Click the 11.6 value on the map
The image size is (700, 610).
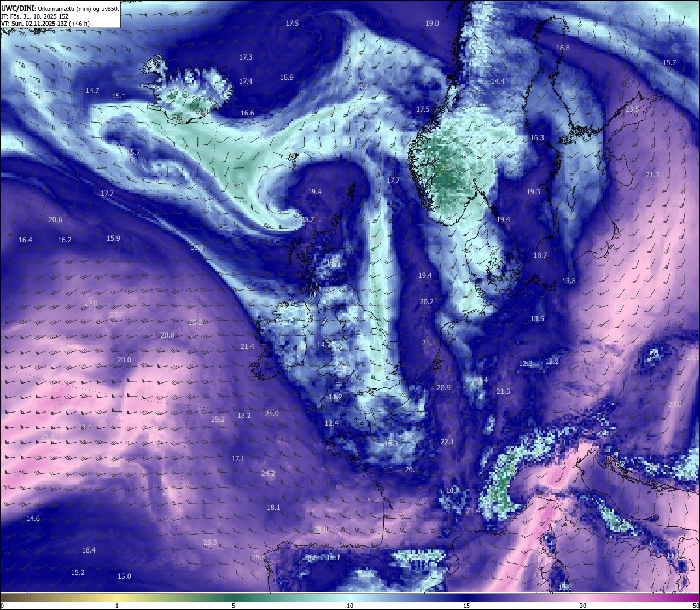(569, 92)
